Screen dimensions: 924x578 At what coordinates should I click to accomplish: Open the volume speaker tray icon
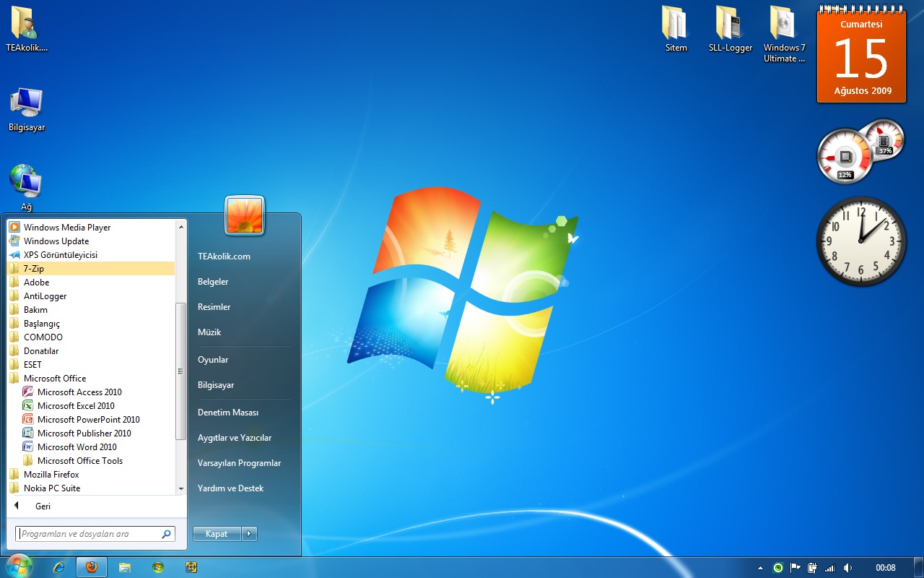click(x=848, y=568)
